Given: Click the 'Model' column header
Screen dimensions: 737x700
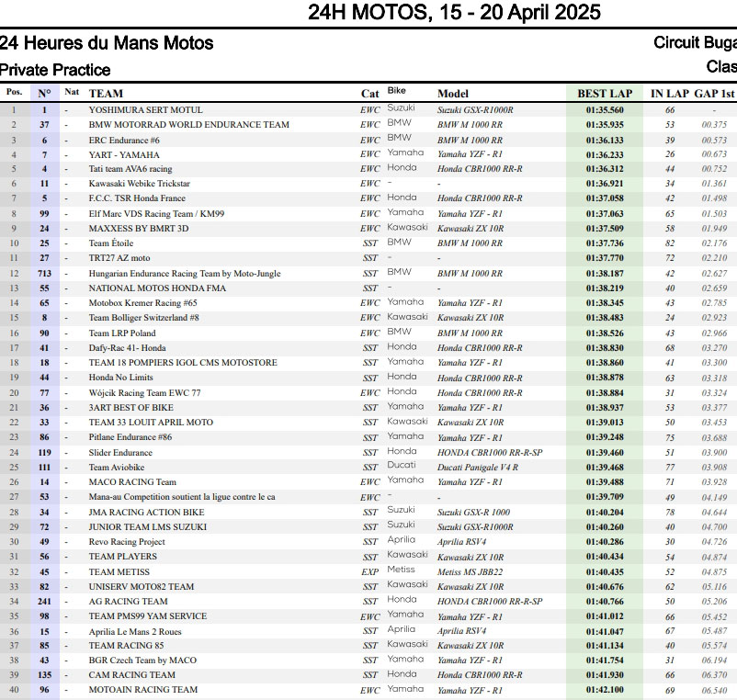Looking at the screenshot, I should (453, 94).
